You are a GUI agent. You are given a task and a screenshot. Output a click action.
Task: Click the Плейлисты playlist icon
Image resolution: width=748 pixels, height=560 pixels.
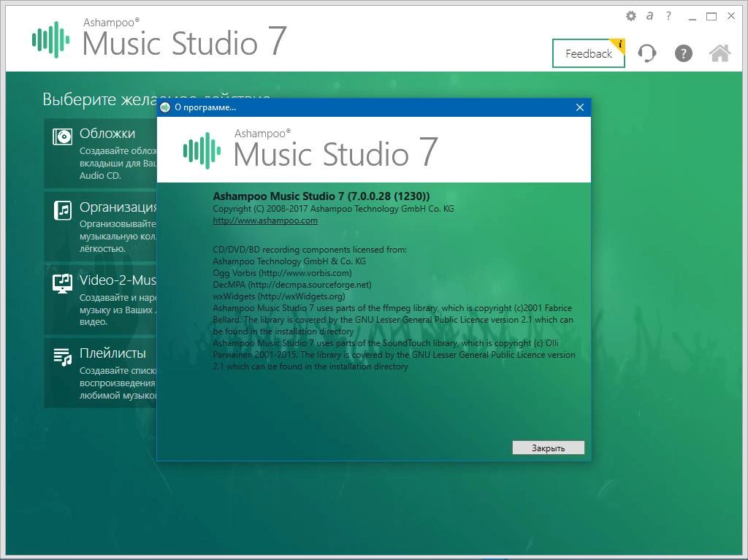(x=63, y=357)
